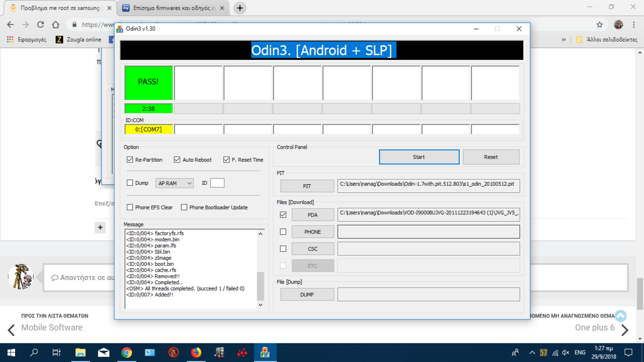
Task: Reload the Chrome page
Action: [x=41, y=24]
